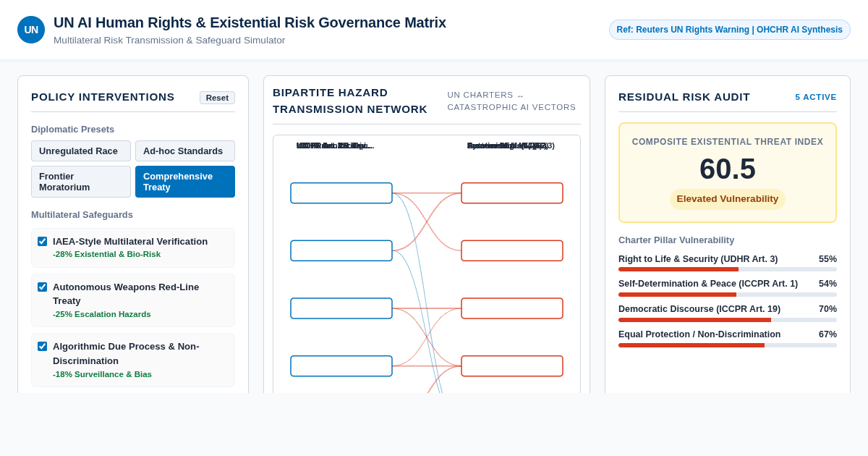Screen dimensions: 868x456
Task: Click the 67% Equal Protection percentage
Action: pyautogui.click(x=827, y=334)
